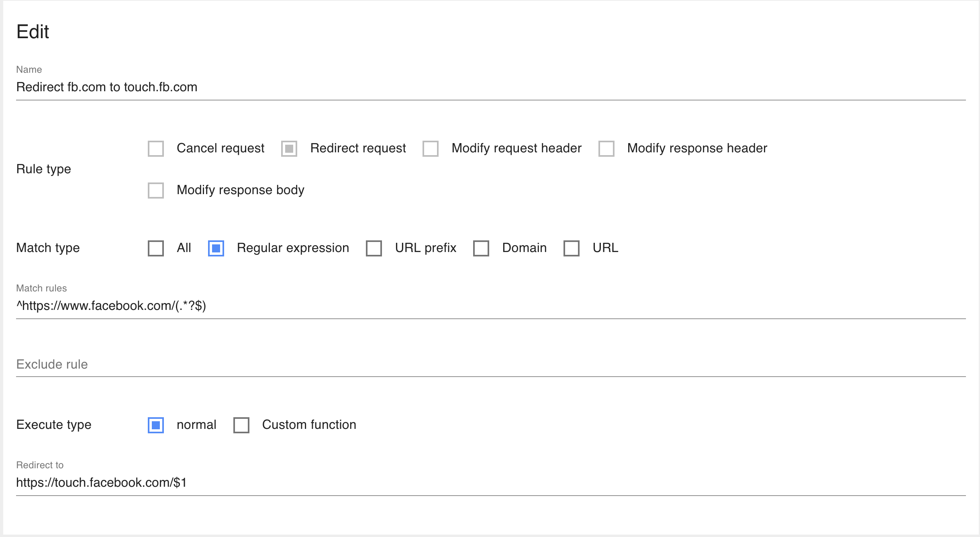Pick Modify response header rule type

(x=606, y=148)
